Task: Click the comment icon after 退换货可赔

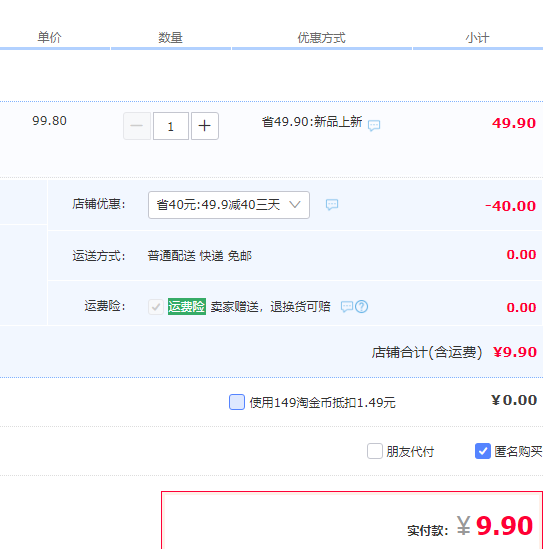Action: [x=347, y=307]
